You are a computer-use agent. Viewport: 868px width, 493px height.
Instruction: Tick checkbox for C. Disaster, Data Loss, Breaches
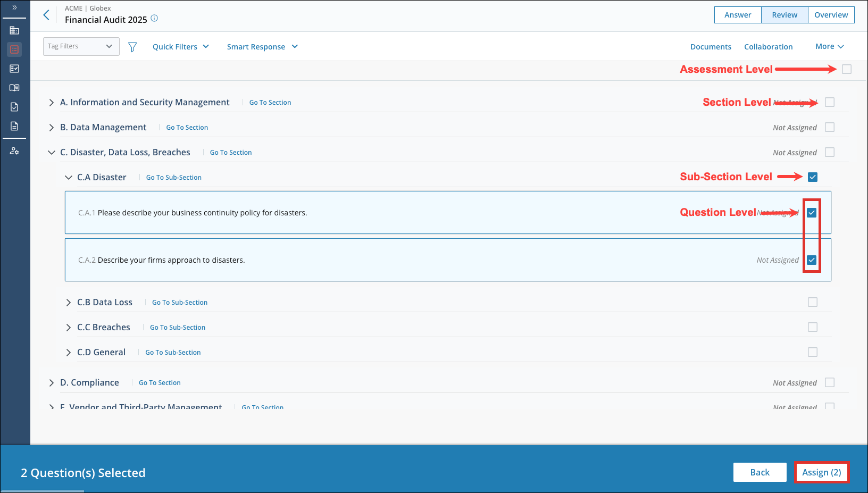(x=830, y=152)
